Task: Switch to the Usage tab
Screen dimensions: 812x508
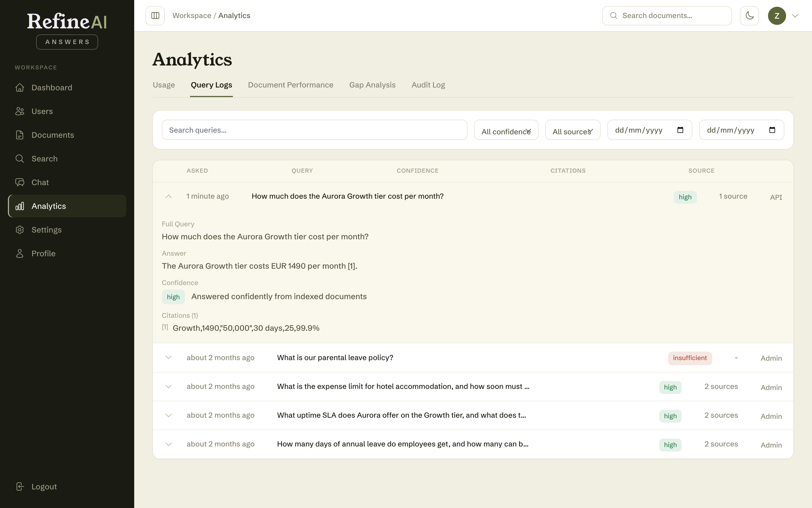Action: [x=164, y=85]
